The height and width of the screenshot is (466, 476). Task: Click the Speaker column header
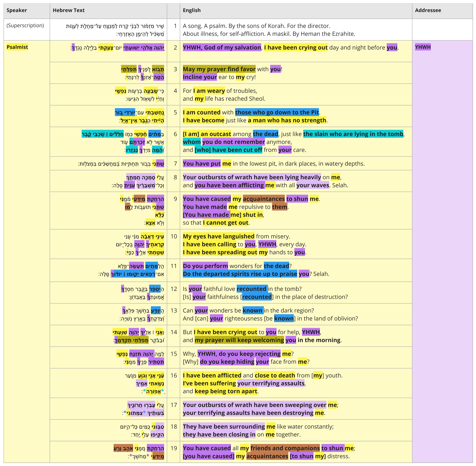click(27, 11)
